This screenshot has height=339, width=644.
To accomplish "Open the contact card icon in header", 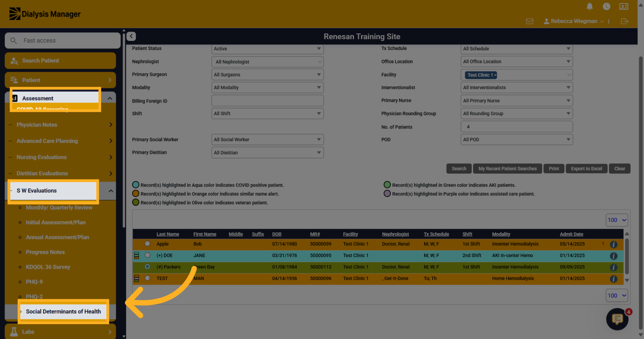I will [624, 6].
